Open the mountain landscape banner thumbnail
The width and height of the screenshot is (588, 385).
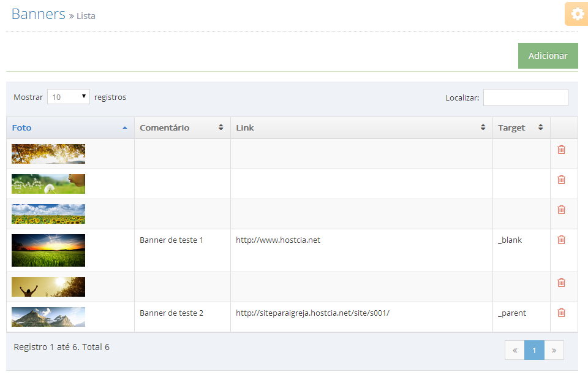pyautogui.click(x=48, y=317)
